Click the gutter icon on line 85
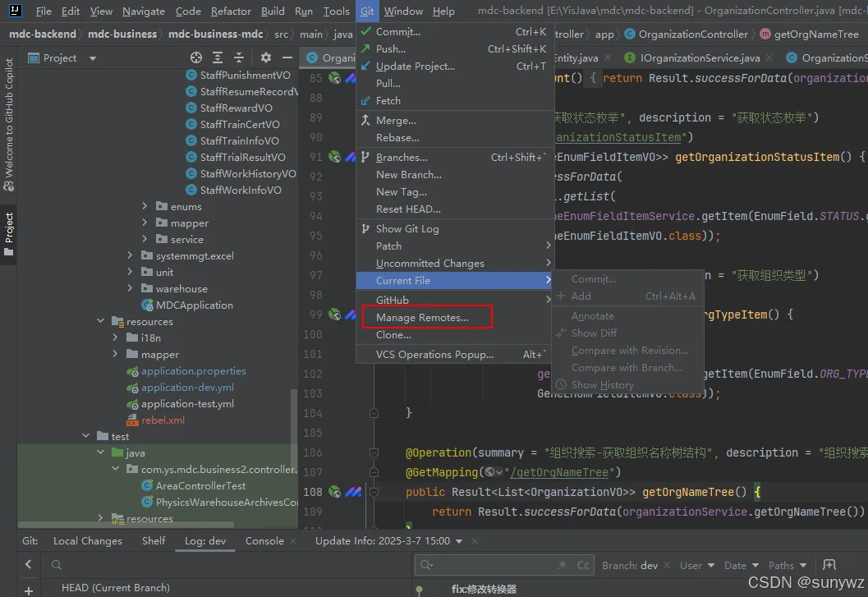The image size is (868, 597). [334, 78]
